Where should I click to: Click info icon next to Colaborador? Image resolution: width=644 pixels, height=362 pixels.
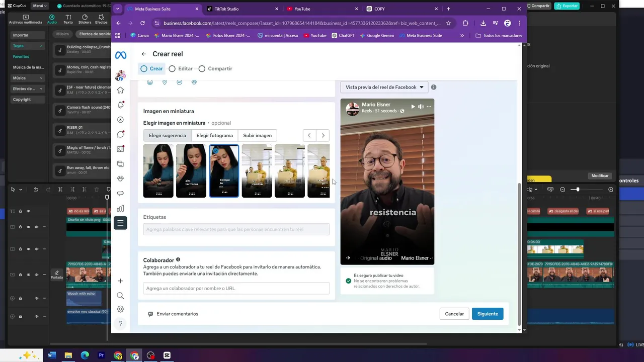click(178, 260)
